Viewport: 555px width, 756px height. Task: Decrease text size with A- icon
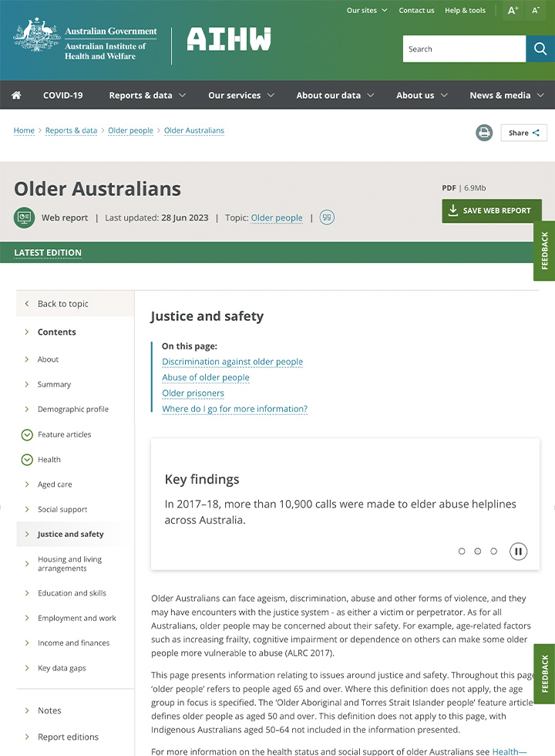[536, 10]
